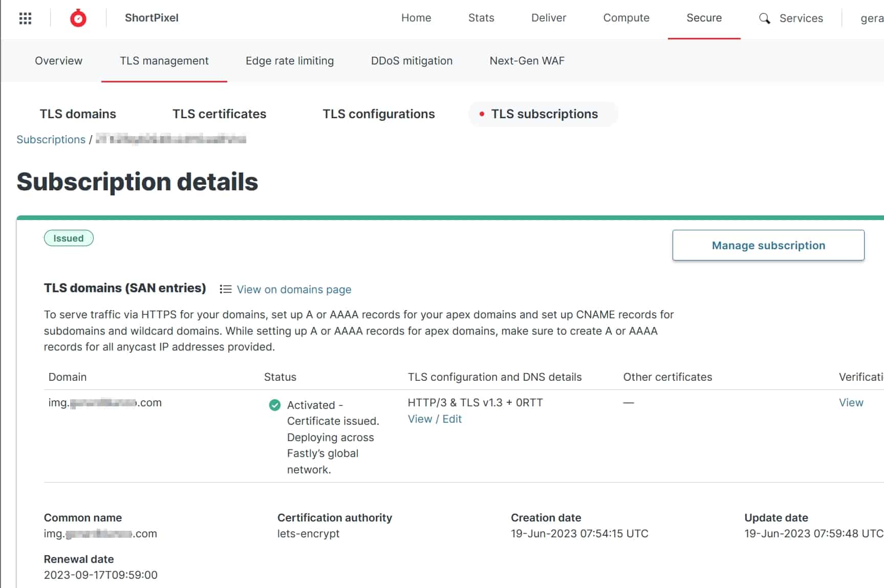Viewport: 884px width, 588px height.
Task: Click the list icon beside View on domains page
Action: coord(225,289)
